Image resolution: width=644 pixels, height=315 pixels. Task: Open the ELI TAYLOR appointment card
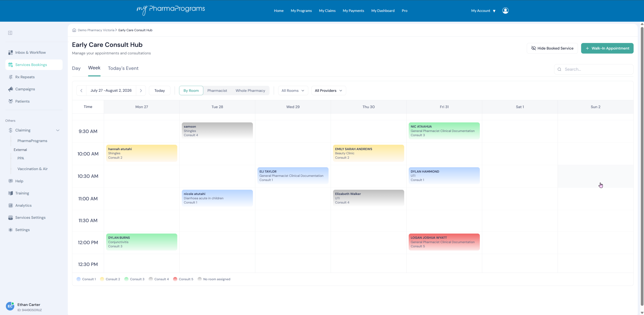[293, 176]
